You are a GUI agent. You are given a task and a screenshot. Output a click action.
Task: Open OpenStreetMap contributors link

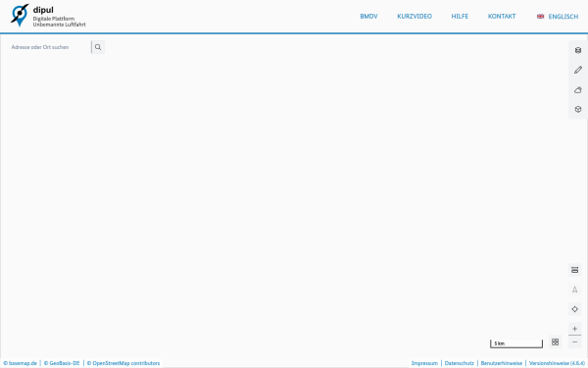click(x=123, y=363)
